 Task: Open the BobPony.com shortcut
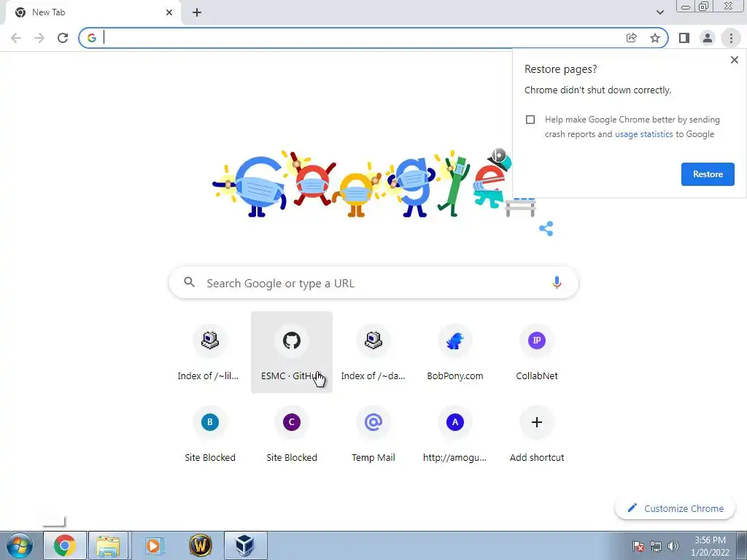point(455,352)
